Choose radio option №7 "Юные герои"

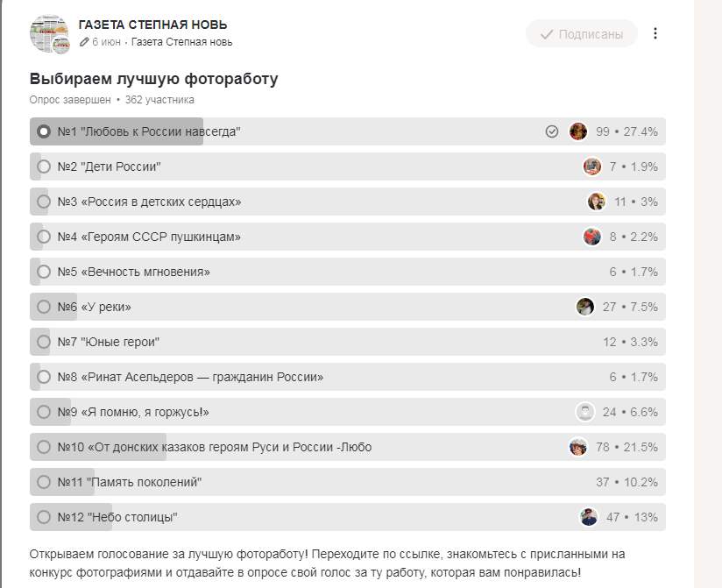[x=44, y=342]
